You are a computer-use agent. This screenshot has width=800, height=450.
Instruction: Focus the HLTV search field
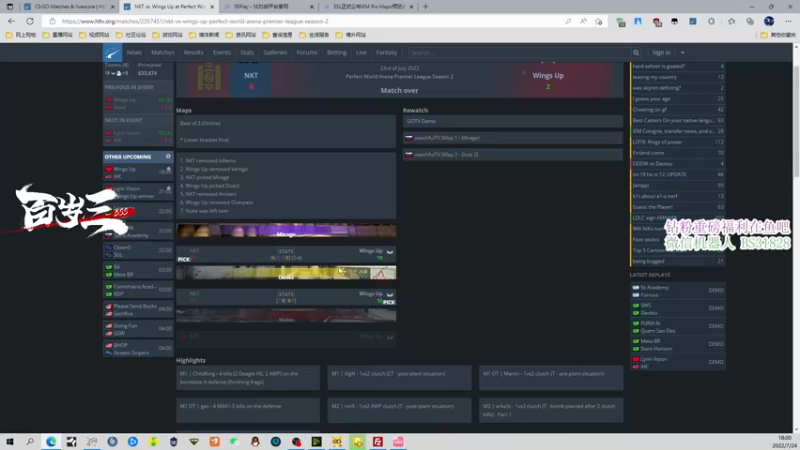(x=519, y=53)
